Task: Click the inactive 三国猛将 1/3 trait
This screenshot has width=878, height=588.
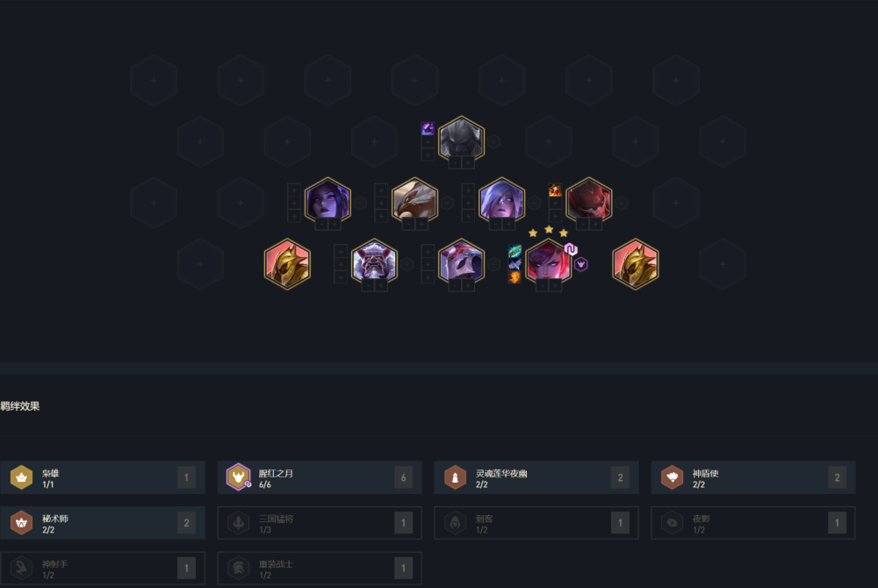Action: 320,522
